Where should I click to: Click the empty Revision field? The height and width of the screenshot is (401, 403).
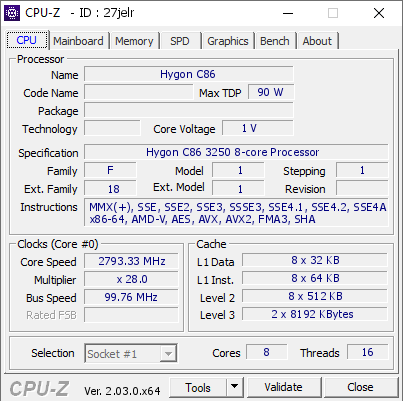pyautogui.click(x=362, y=188)
